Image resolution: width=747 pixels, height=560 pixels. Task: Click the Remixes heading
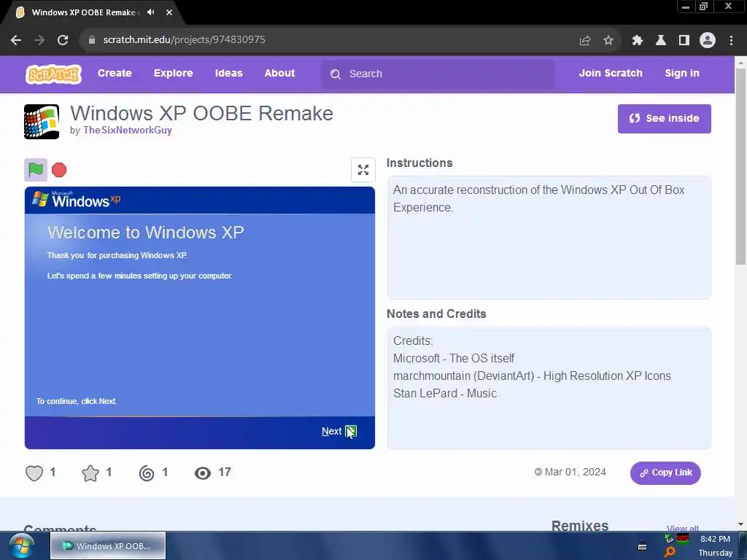(580, 526)
